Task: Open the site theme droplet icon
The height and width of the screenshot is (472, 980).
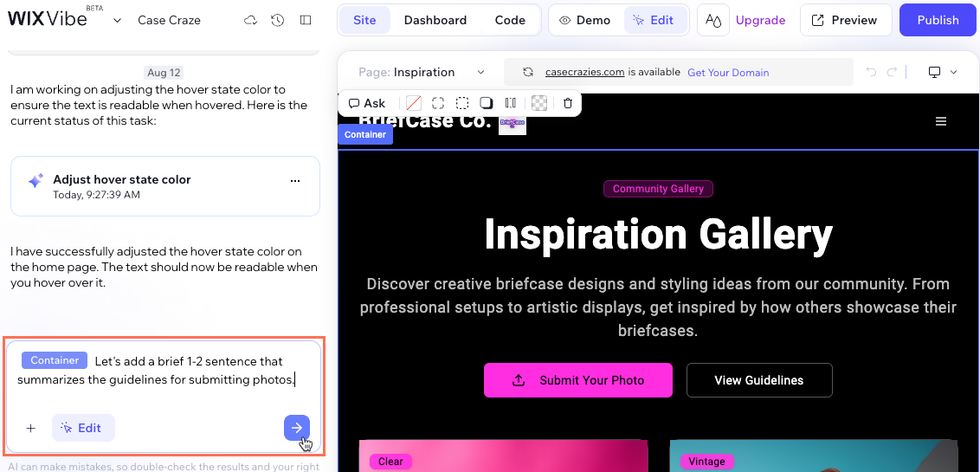Action: pyautogui.click(x=712, y=20)
